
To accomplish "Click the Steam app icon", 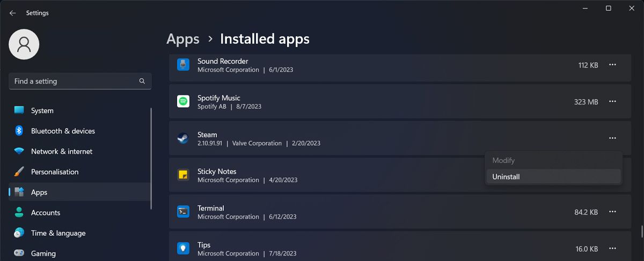I will tap(183, 138).
